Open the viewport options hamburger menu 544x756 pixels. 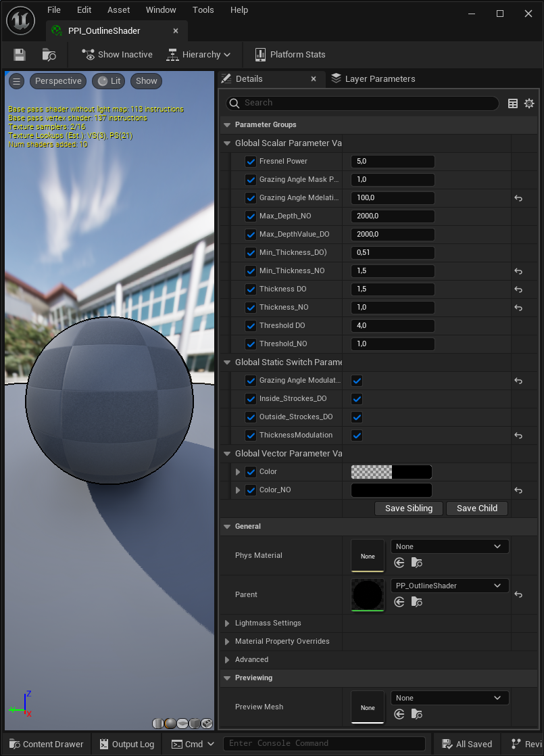tap(17, 81)
